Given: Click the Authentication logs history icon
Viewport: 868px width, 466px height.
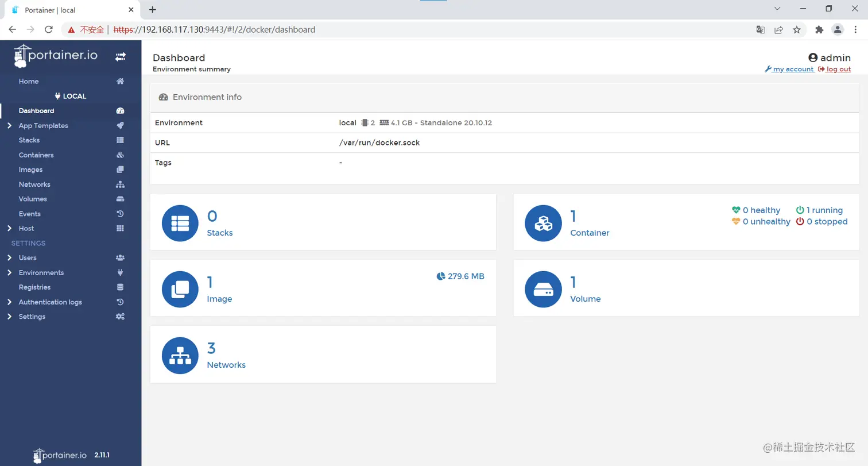Looking at the screenshot, I should click(x=120, y=302).
